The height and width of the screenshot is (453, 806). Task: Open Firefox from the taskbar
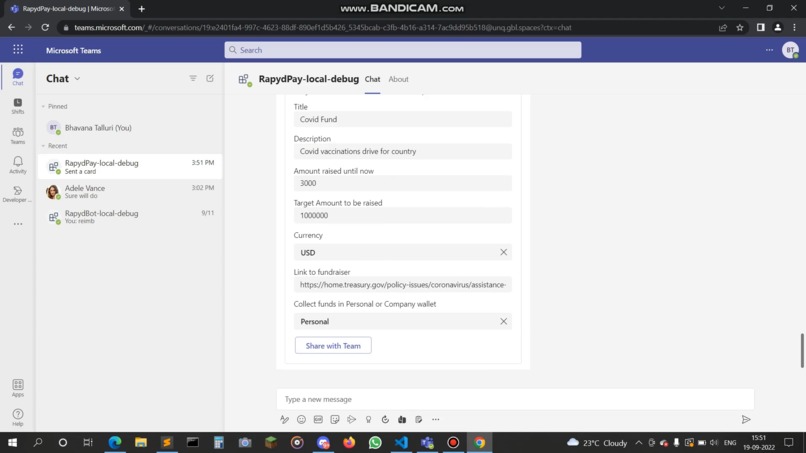(349, 442)
